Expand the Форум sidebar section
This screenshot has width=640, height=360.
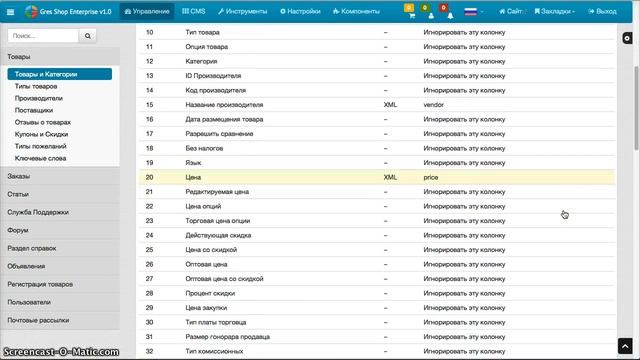click(x=60, y=230)
